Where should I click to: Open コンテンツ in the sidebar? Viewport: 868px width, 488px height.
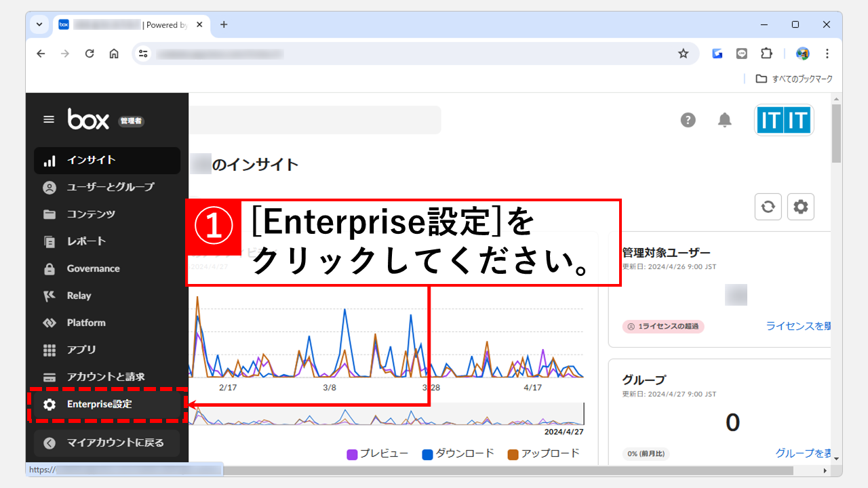click(x=107, y=214)
